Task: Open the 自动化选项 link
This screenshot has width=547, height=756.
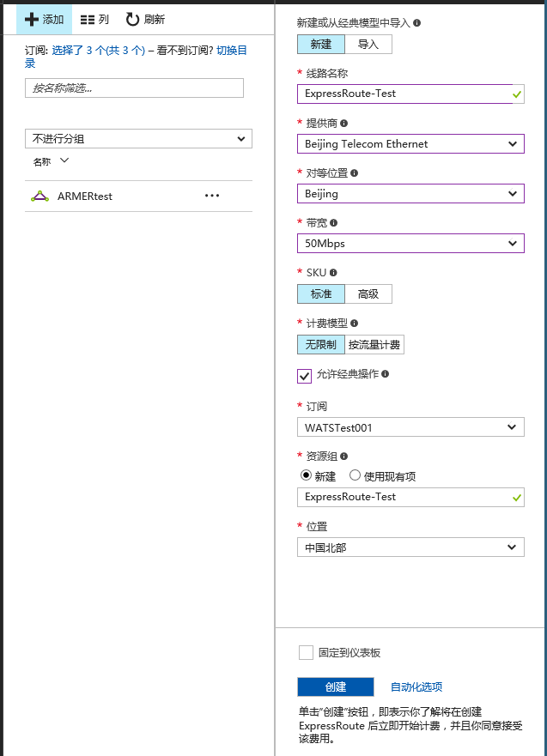Action: tap(416, 687)
